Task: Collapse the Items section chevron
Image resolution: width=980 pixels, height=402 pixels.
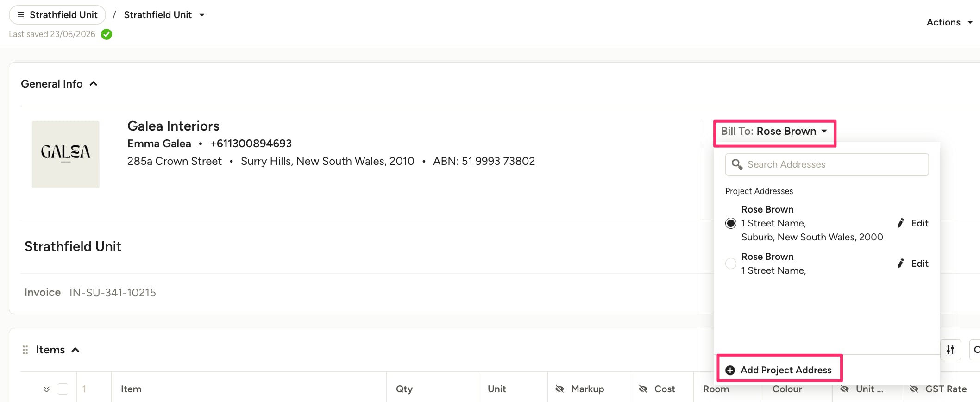Action: [x=75, y=350]
